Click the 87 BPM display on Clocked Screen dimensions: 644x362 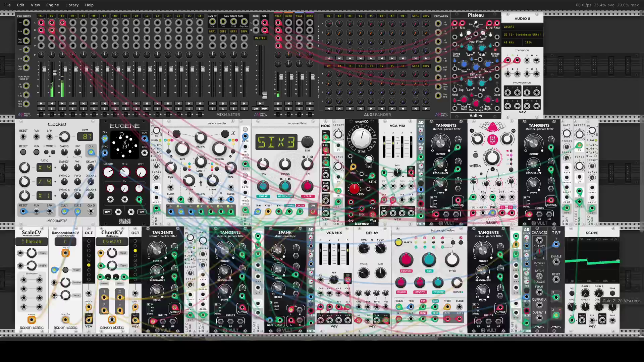tap(85, 136)
